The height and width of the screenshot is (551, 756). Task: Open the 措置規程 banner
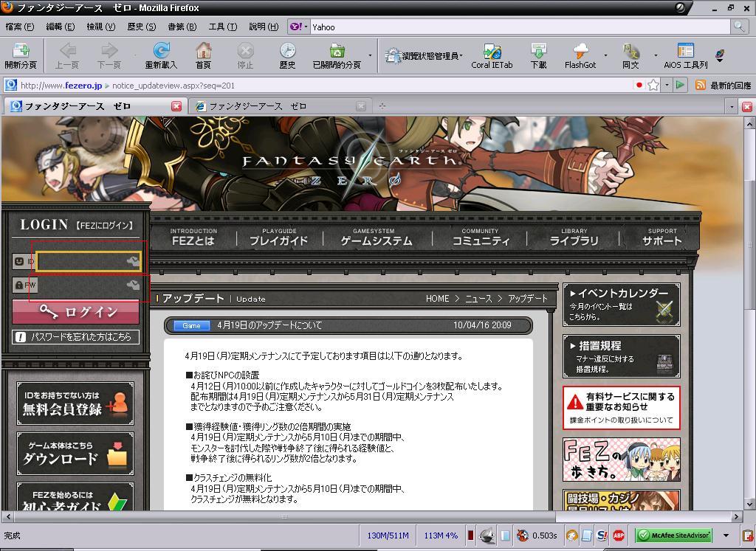coord(622,356)
